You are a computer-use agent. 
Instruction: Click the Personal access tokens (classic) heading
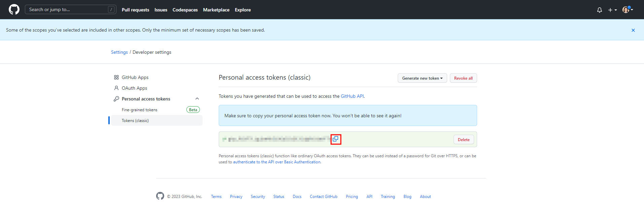pyautogui.click(x=264, y=77)
